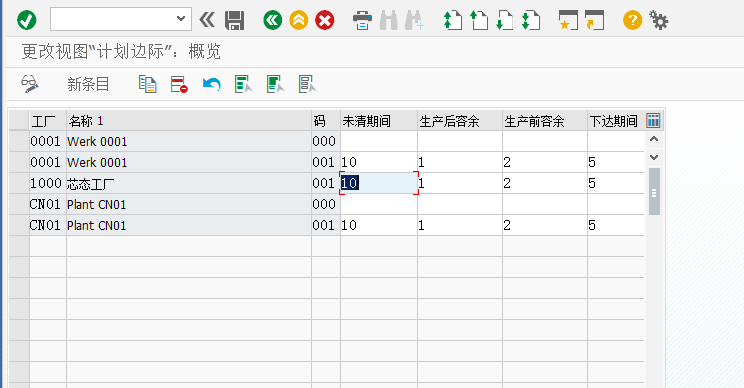Select row selector for 芯态工厂 row

coord(19,183)
